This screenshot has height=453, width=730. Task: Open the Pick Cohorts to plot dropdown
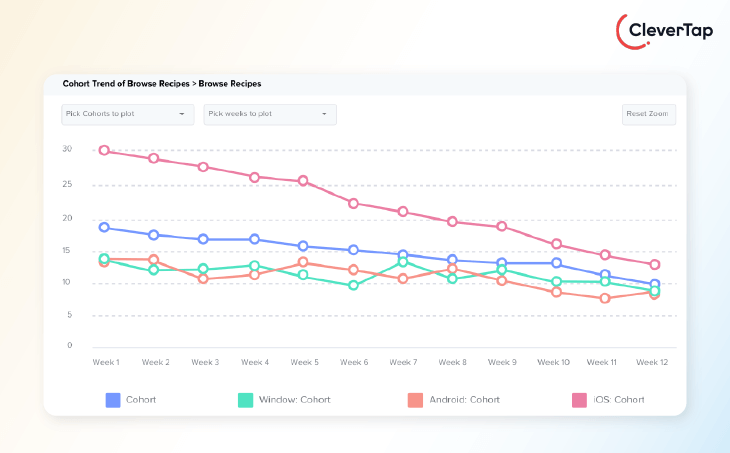(x=126, y=114)
